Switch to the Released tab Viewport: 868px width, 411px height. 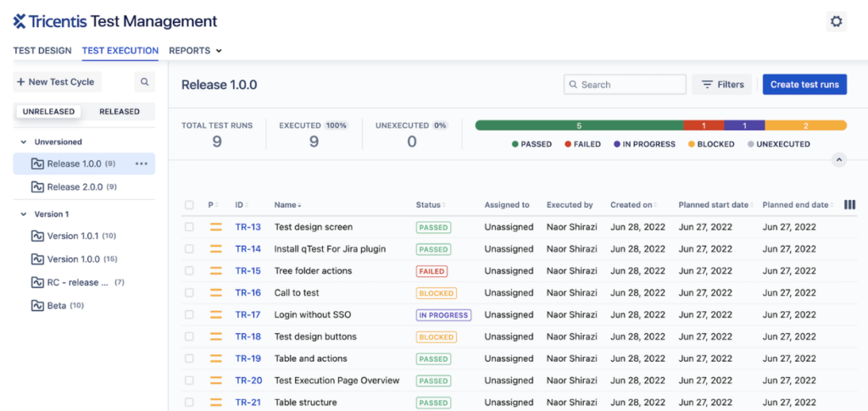(120, 111)
